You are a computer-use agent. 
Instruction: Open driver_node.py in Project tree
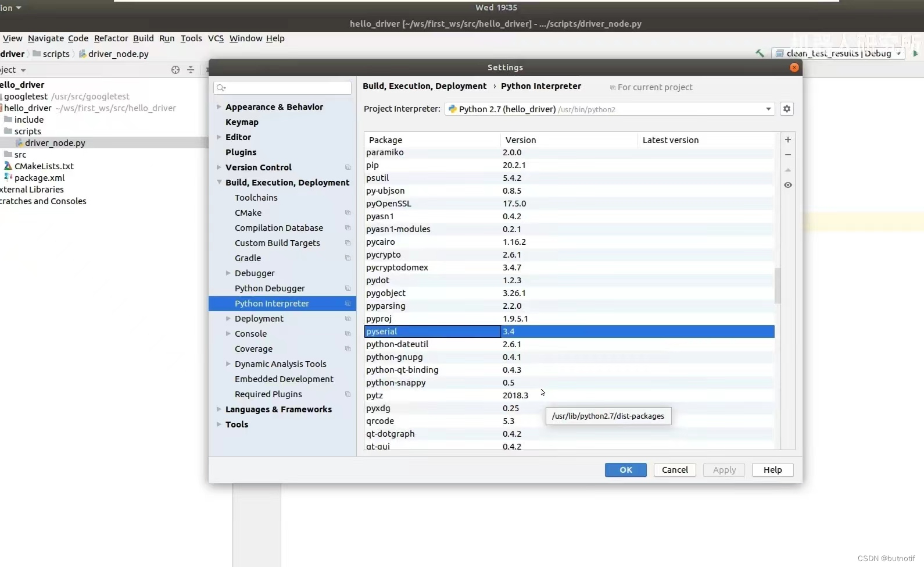55,143
